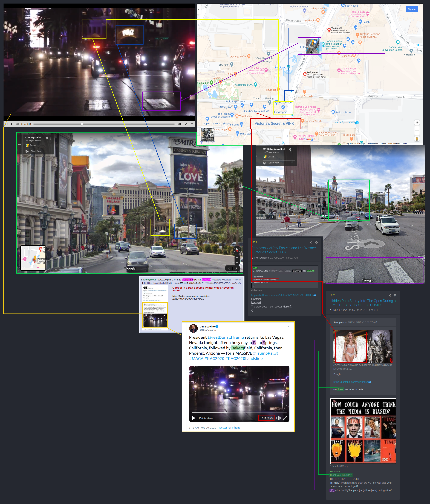The height and width of the screenshot is (504, 430).
Task: Click the mini map thumbnail in left Street View
Action: (33, 258)
